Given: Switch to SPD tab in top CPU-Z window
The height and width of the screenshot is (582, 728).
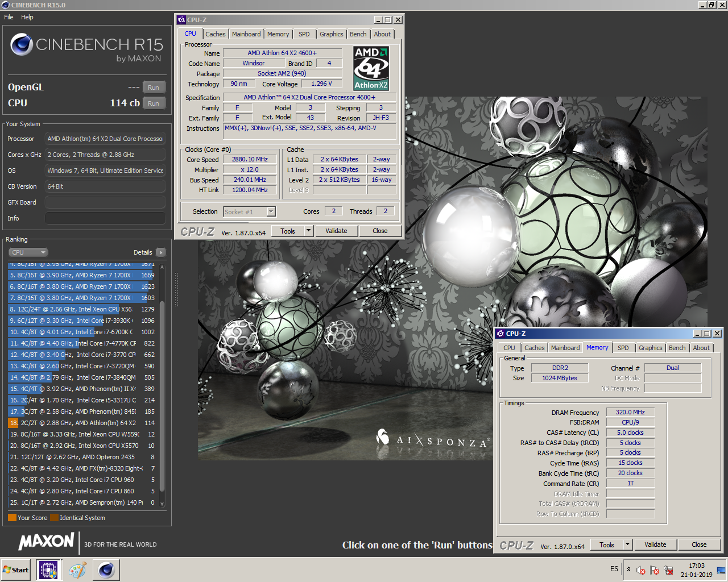Looking at the screenshot, I should (x=304, y=34).
